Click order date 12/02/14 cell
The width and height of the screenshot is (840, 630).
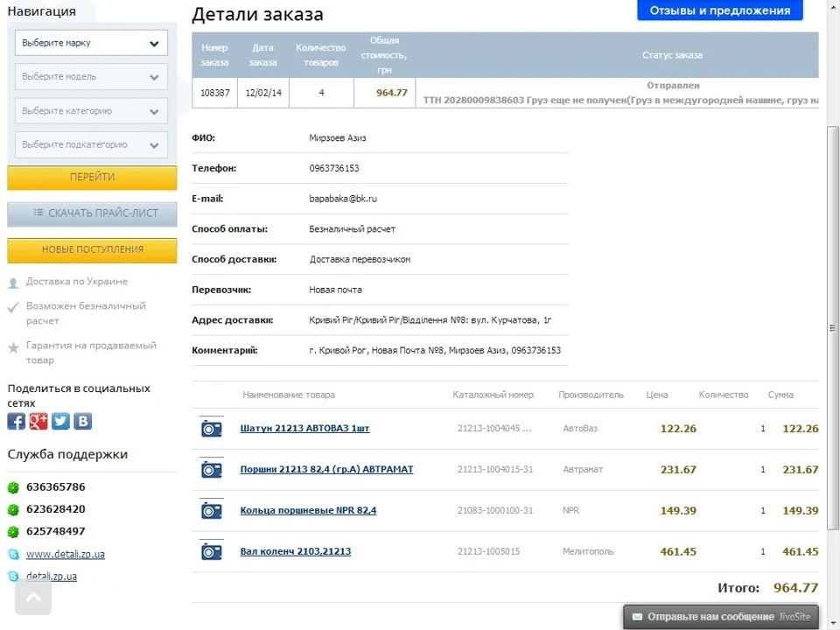263,93
